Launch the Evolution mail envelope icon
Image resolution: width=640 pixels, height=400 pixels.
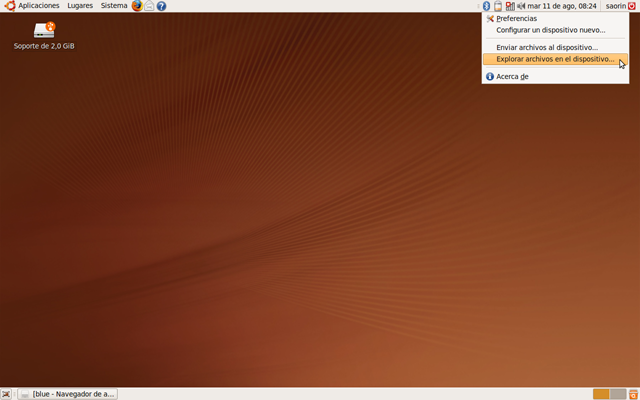point(149,6)
